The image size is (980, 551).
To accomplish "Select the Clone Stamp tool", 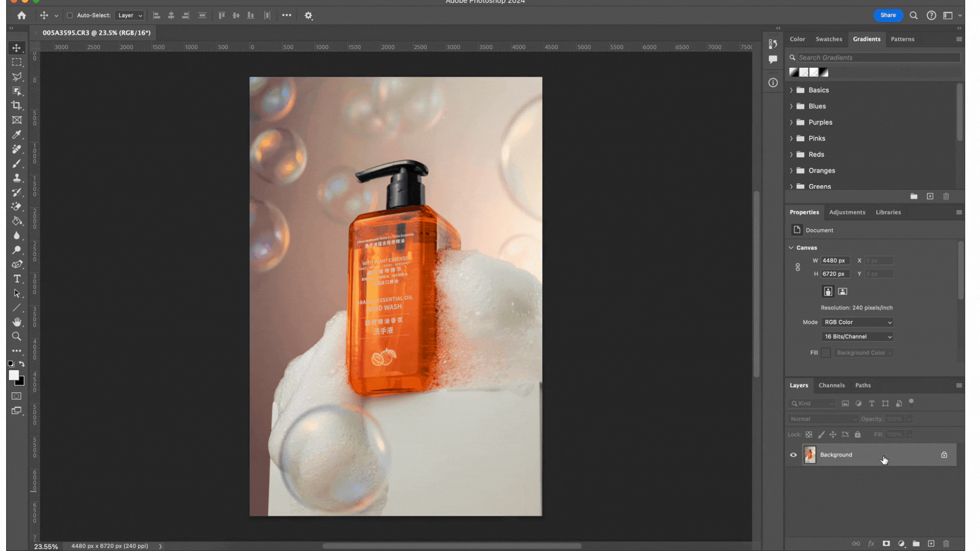I will 17,178.
